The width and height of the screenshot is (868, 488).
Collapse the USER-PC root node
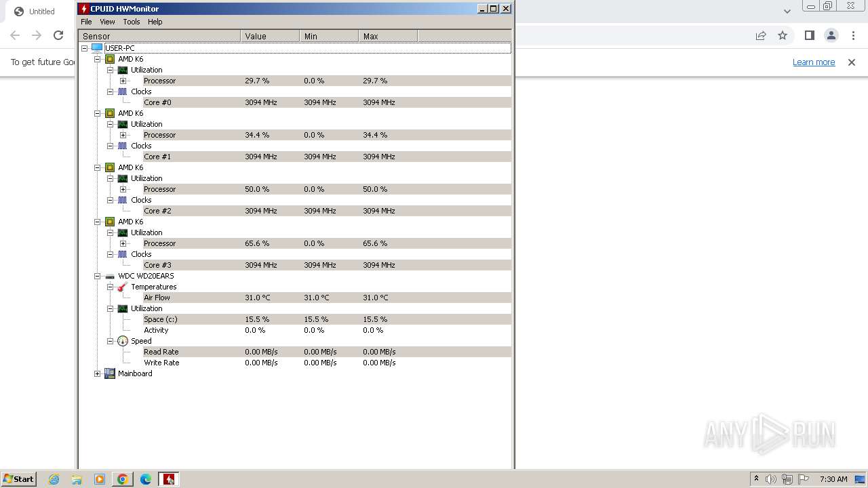[84, 48]
